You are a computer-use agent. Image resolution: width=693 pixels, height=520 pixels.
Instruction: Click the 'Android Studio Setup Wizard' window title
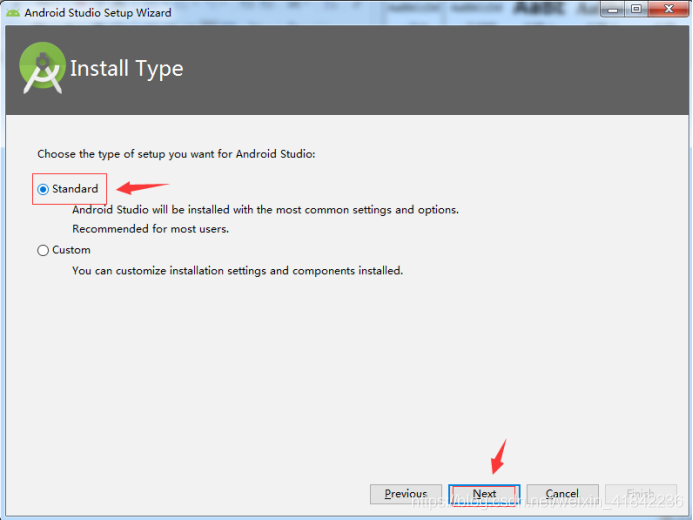tap(98, 13)
